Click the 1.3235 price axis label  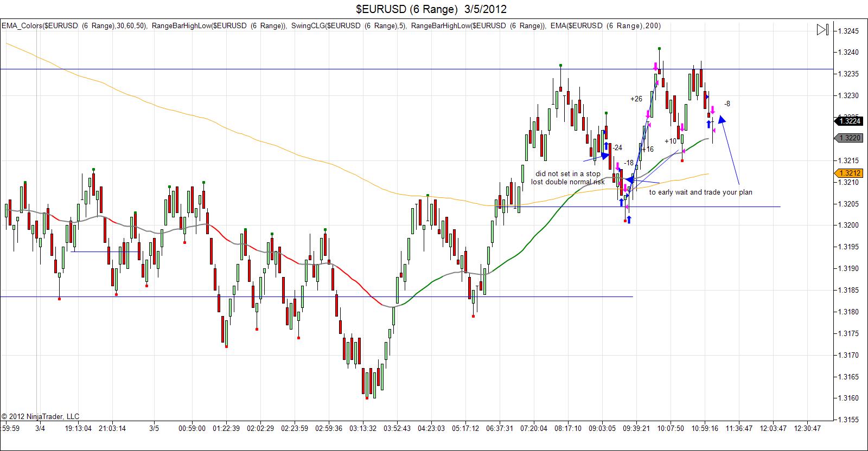pos(848,74)
